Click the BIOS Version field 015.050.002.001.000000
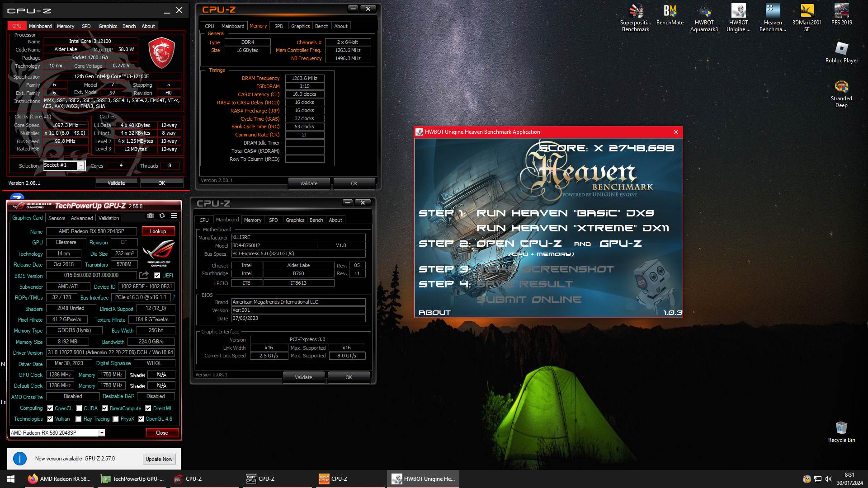Viewport: 868px width, 488px height. pos(91,275)
